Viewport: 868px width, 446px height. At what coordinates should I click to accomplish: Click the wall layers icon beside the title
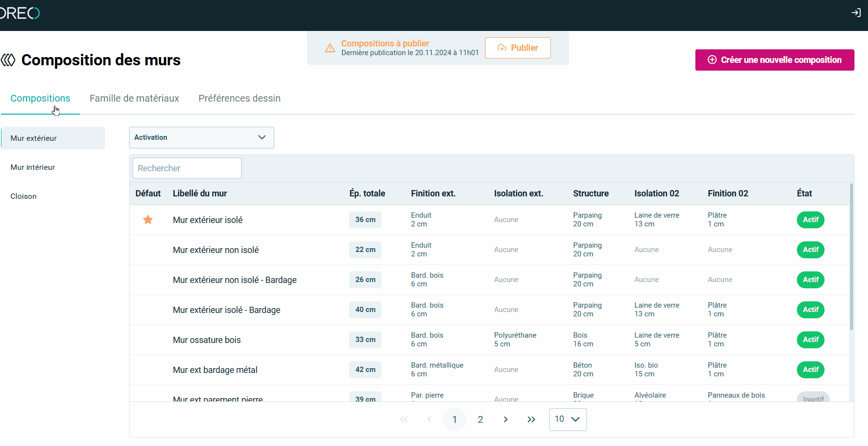[x=8, y=60]
